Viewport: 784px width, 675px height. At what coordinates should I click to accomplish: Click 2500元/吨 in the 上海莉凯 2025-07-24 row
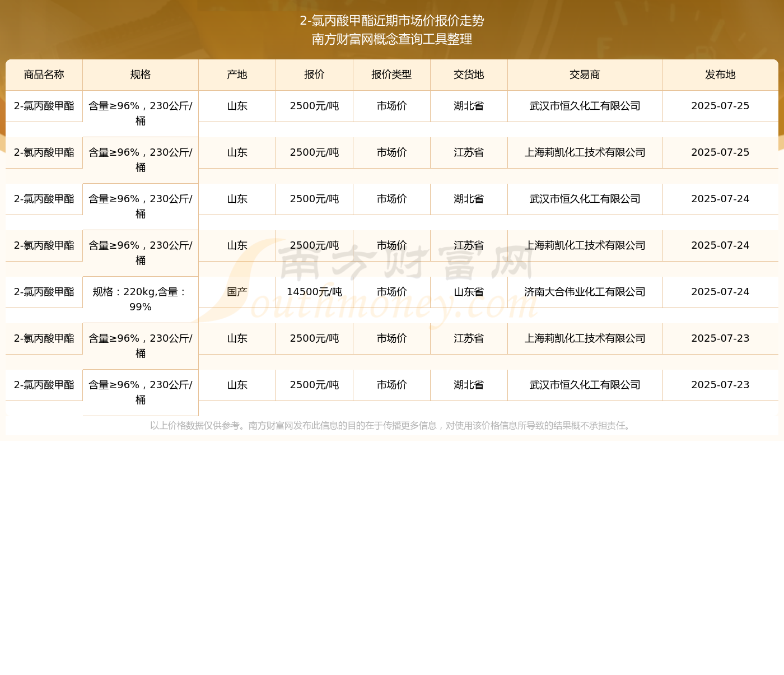(315, 245)
